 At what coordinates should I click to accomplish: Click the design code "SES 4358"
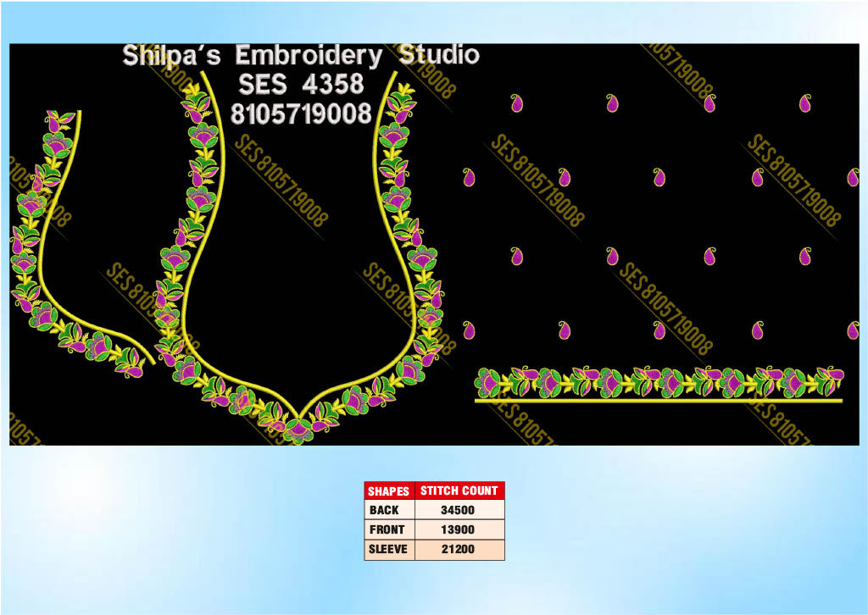click(x=301, y=84)
